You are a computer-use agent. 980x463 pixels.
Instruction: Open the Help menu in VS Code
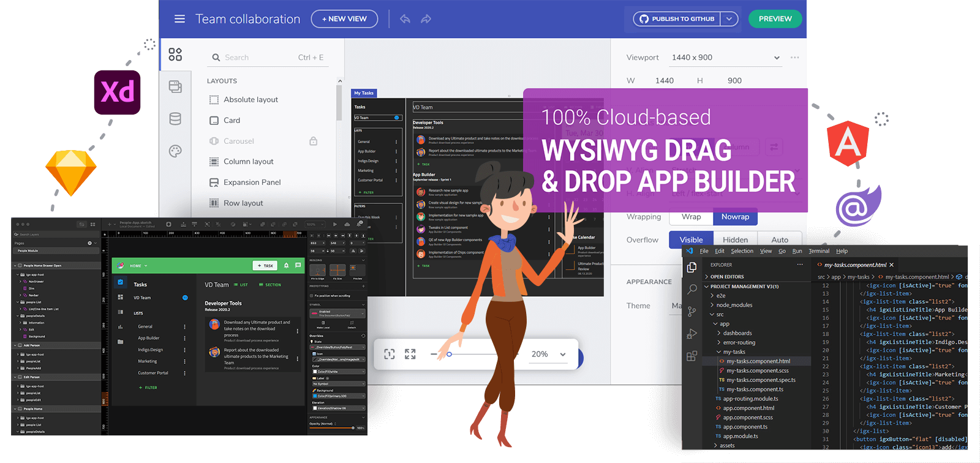click(x=842, y=251)
